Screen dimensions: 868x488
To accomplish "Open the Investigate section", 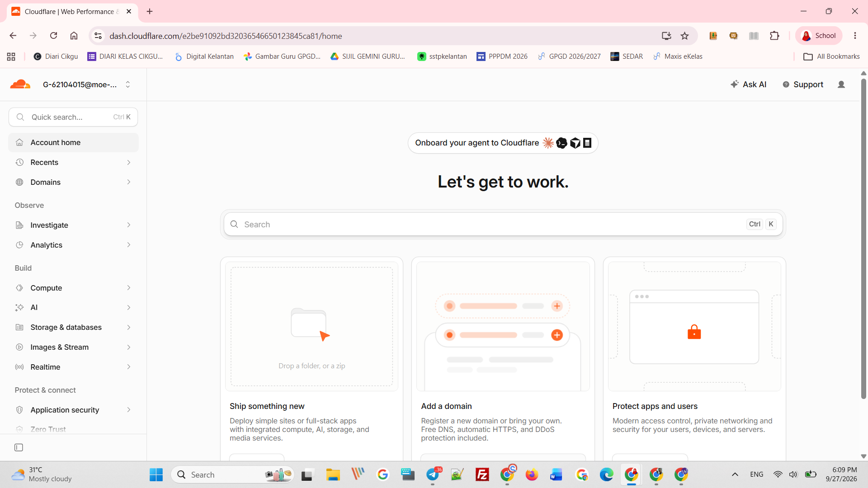I will click(73, 225).
